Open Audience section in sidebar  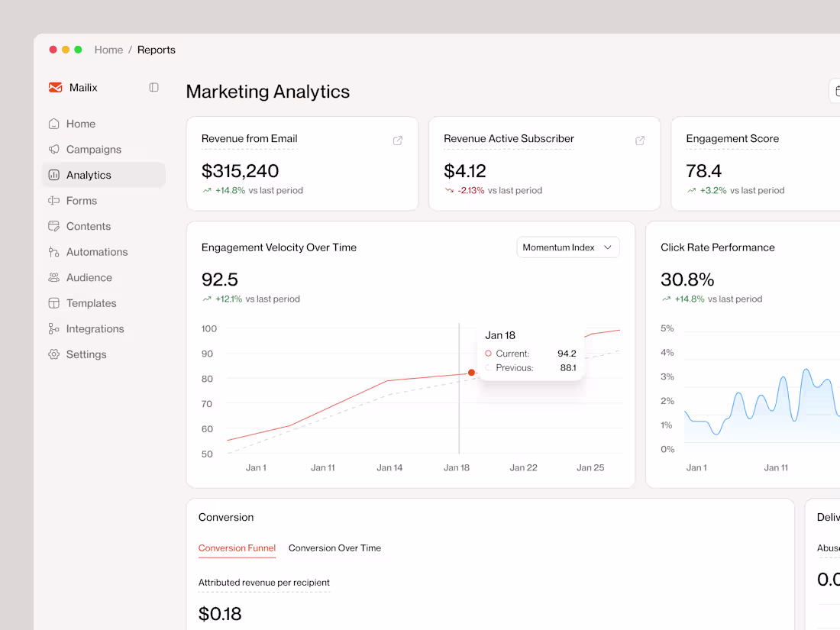103,277
